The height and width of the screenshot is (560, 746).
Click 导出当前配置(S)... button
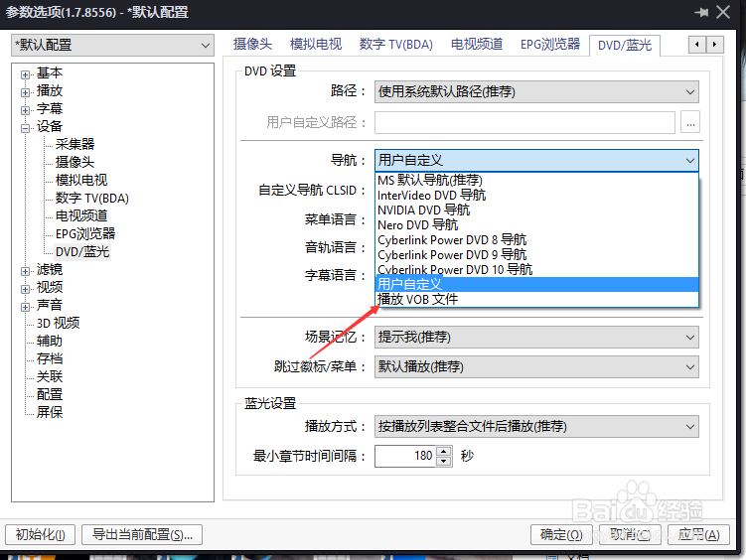[142, 535]
